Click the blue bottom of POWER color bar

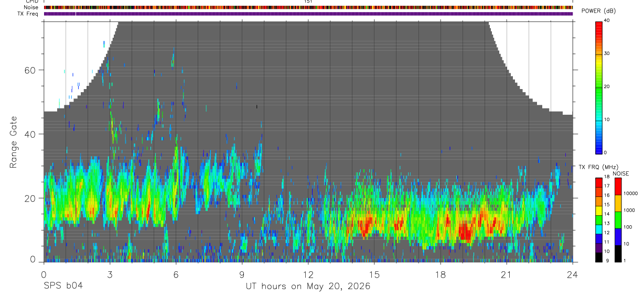pyautogui.click(x=598, y=147)
